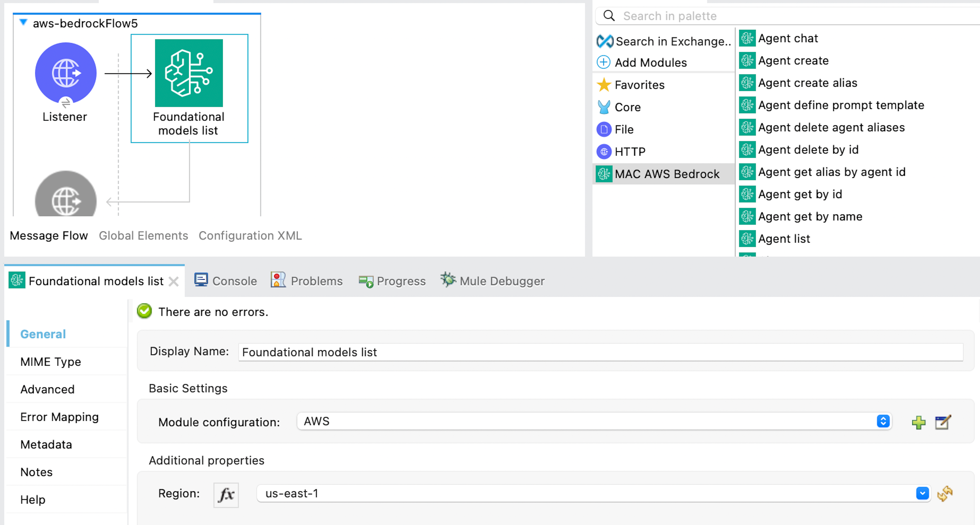This screenshot has height=525, width=980.
Task: Open the Problems tab
Action: [x=307, y=281]
